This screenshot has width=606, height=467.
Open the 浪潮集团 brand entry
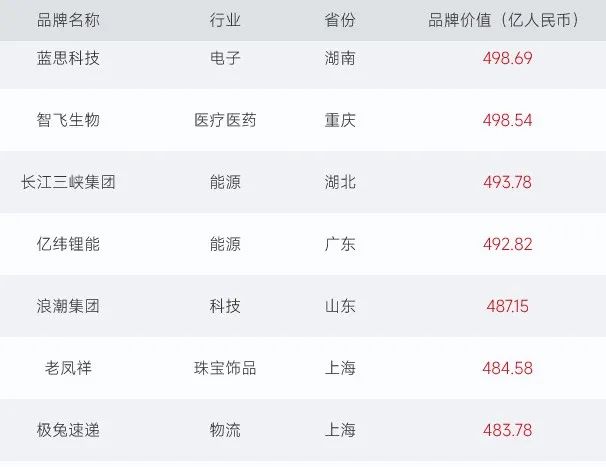tap(68, 306)
